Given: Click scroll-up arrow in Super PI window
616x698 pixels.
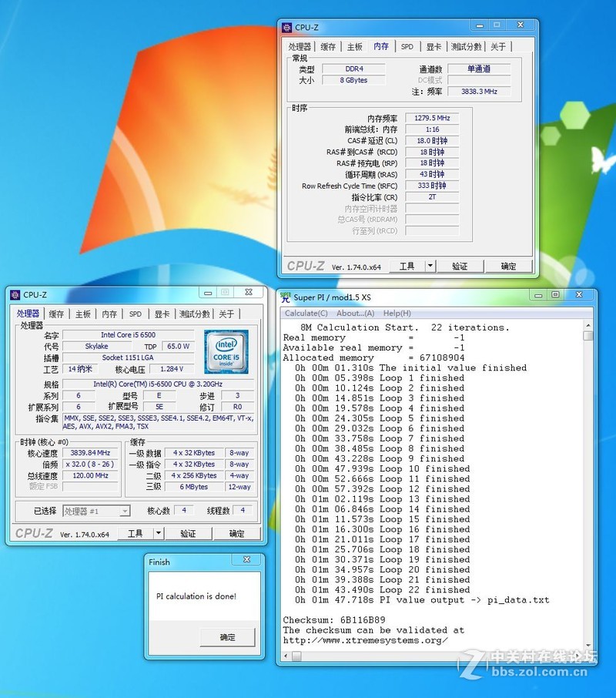Looking at the screenshot, I should point(588,325).
